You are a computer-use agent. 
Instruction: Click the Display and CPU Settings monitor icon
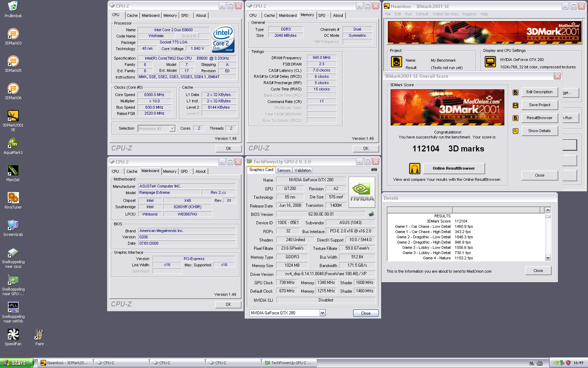point(490,62)
